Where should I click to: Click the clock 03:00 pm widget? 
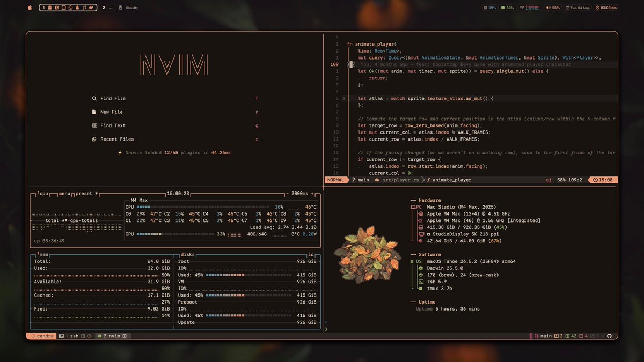(x=606, y=8)
